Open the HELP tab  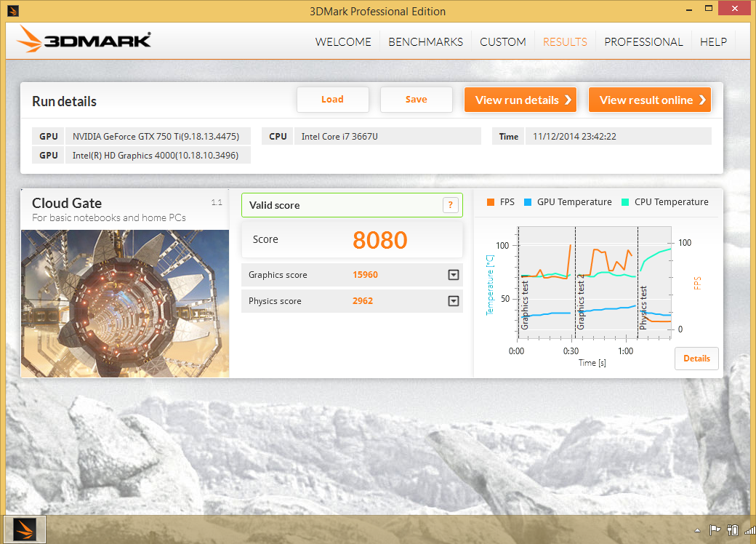(714, 42)
